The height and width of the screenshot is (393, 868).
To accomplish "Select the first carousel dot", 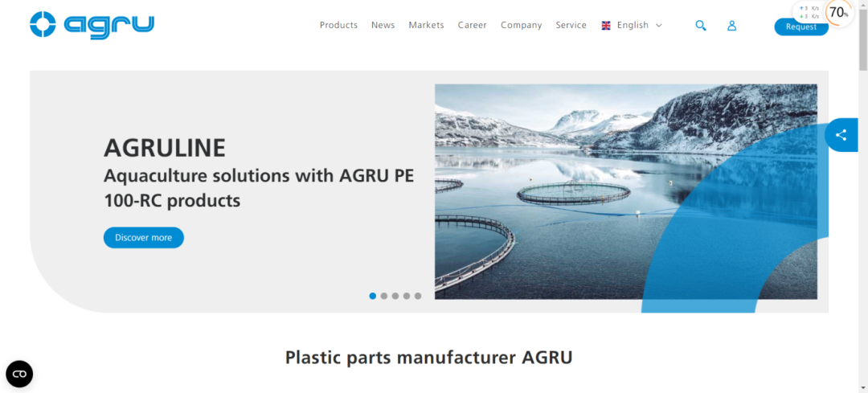I will click(373, 296).
